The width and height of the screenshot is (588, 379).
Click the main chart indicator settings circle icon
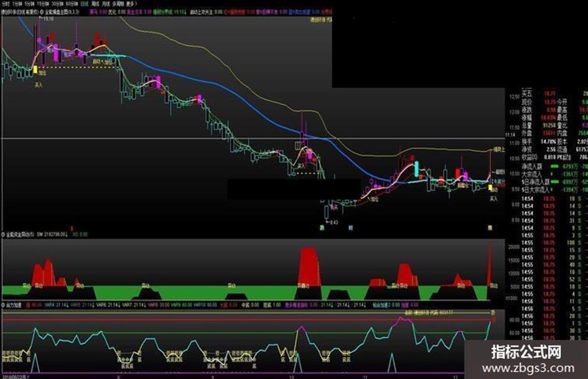click(x=42, y=12)
